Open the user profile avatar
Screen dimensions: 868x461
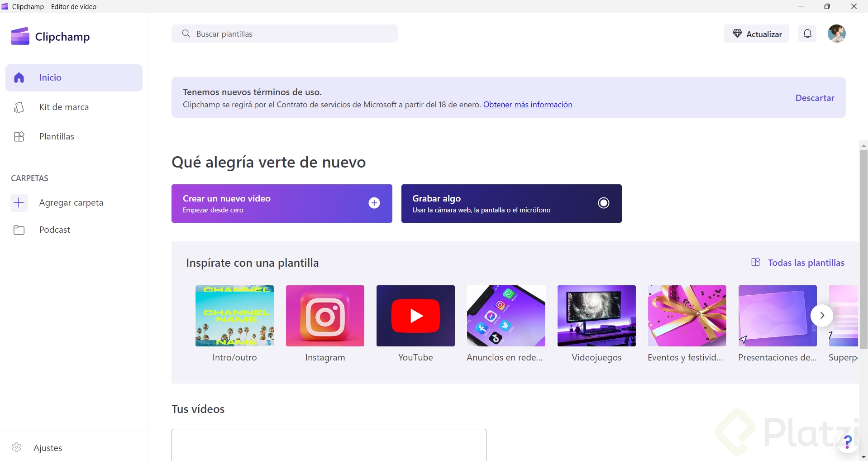(837, 34)
